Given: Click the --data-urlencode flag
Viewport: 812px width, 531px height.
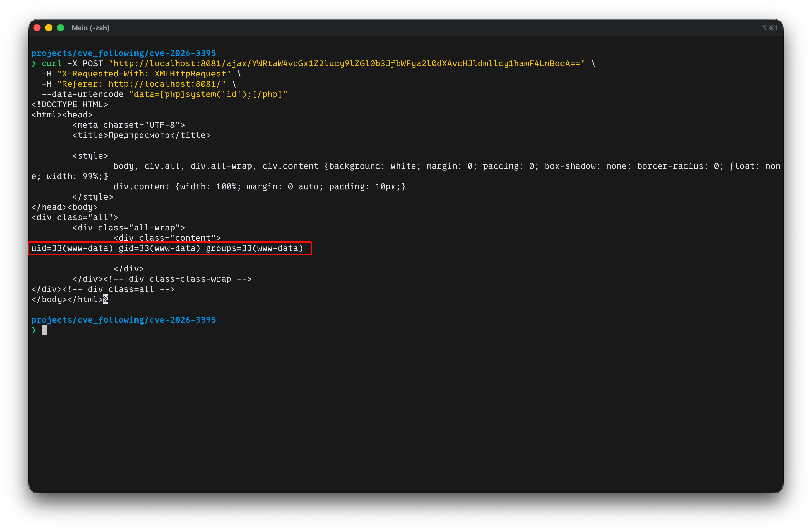Looking at the screenshot, I should coord(82,94).
